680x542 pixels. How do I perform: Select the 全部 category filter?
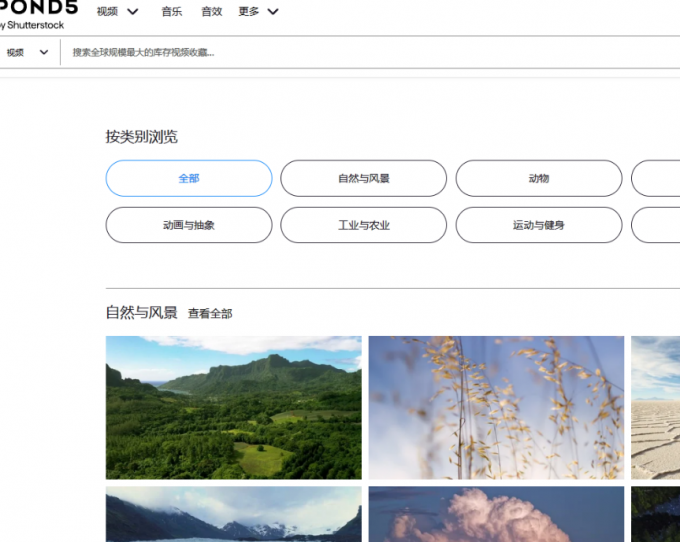point(189,178)
